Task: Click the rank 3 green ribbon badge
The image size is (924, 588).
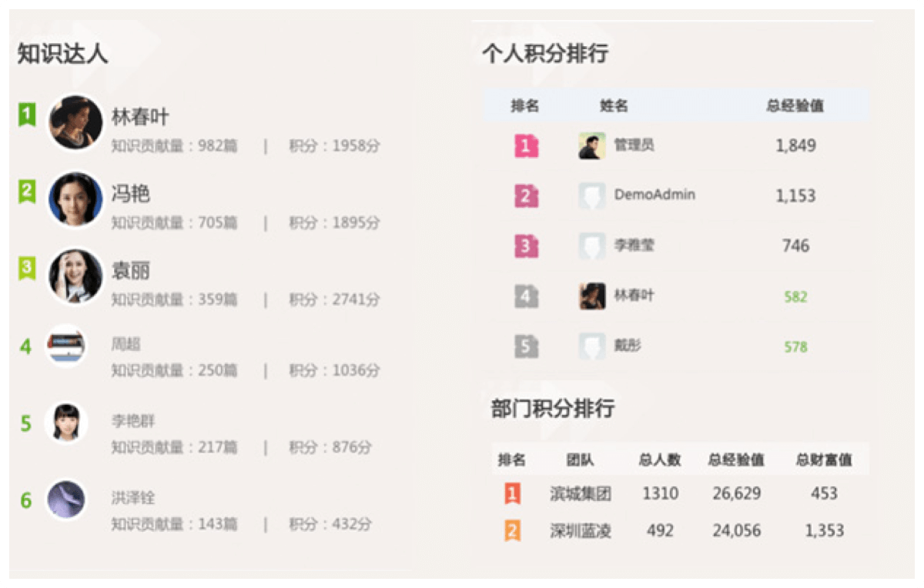Action: click(27, 268)
